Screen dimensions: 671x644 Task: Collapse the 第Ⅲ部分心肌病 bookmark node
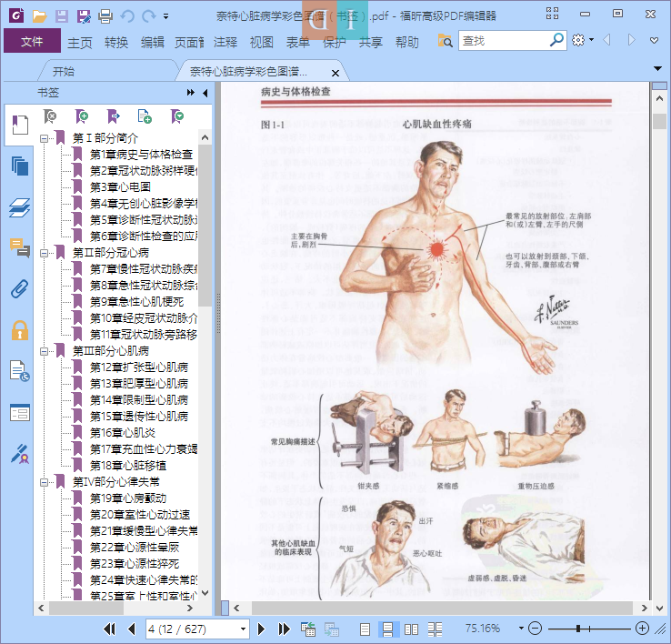click(44, 351)
